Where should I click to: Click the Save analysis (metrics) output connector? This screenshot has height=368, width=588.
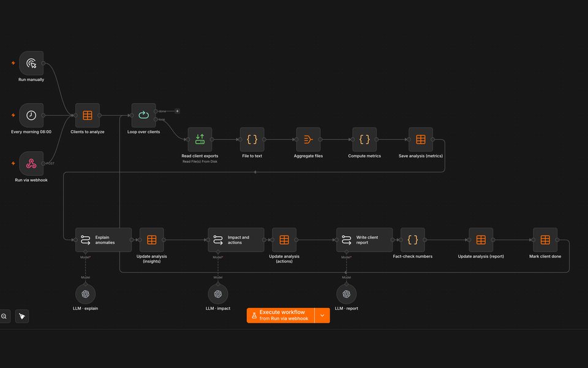[433, 139]
